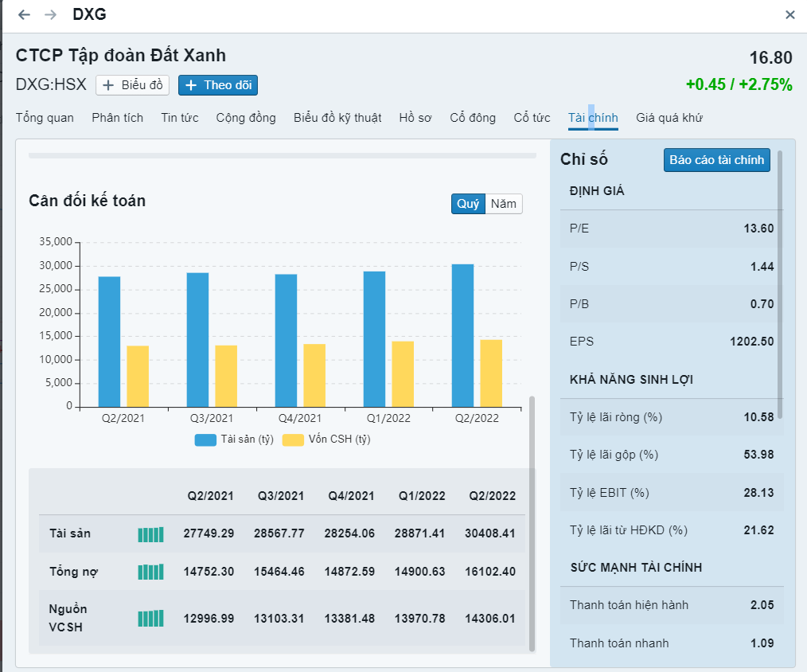
Task: Switch chart to Quý view
Action: 468,204
